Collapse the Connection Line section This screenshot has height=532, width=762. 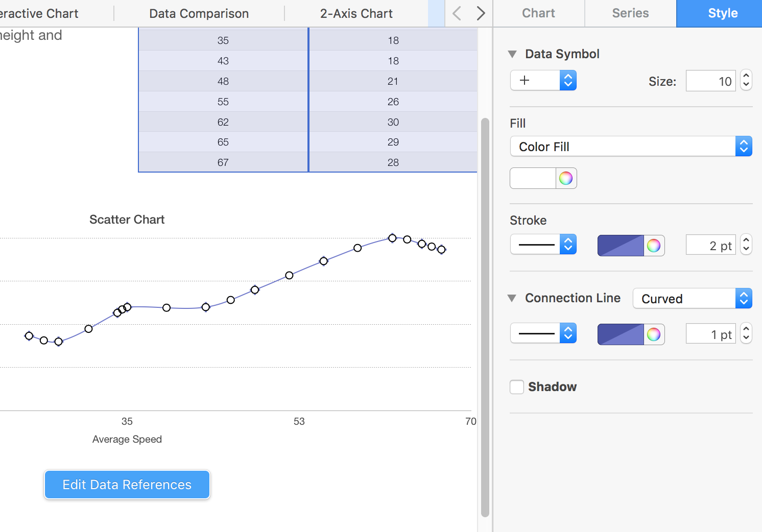pyautogui.click(x=512, y=298)
